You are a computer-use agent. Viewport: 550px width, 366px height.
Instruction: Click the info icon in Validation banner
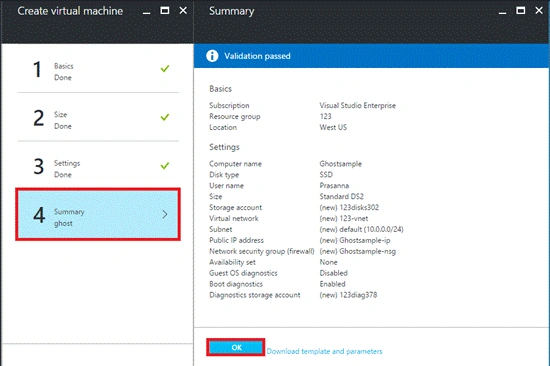(212, 56)
